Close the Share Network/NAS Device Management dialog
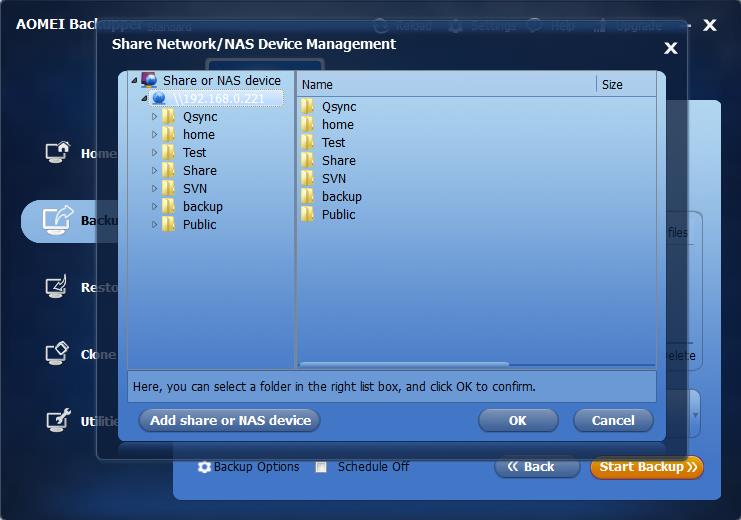741x520 pixels. (671, 48)
